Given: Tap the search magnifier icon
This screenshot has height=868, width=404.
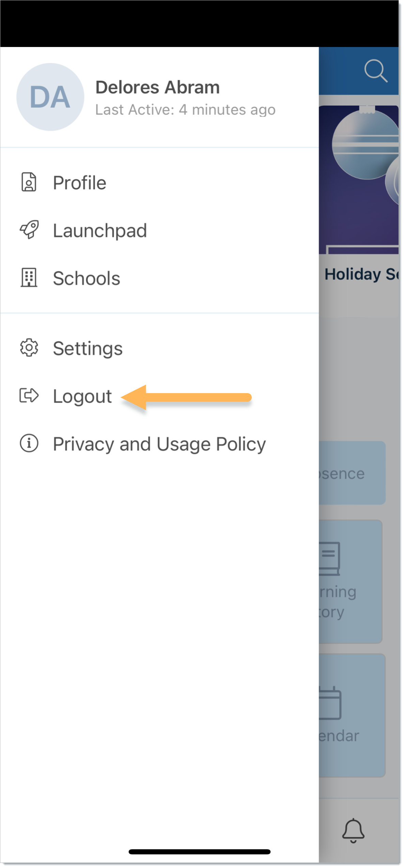Looking at the screenshot, I should [375, 71].
